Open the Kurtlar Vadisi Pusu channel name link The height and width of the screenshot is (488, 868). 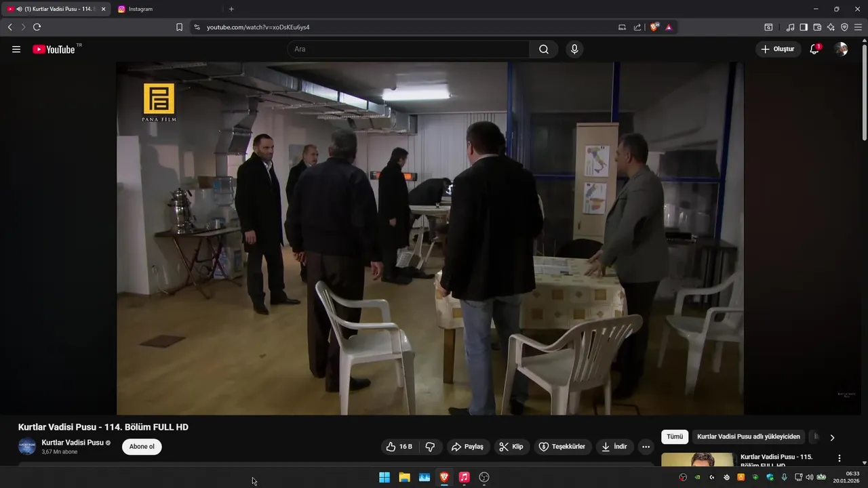pos(72,443)
